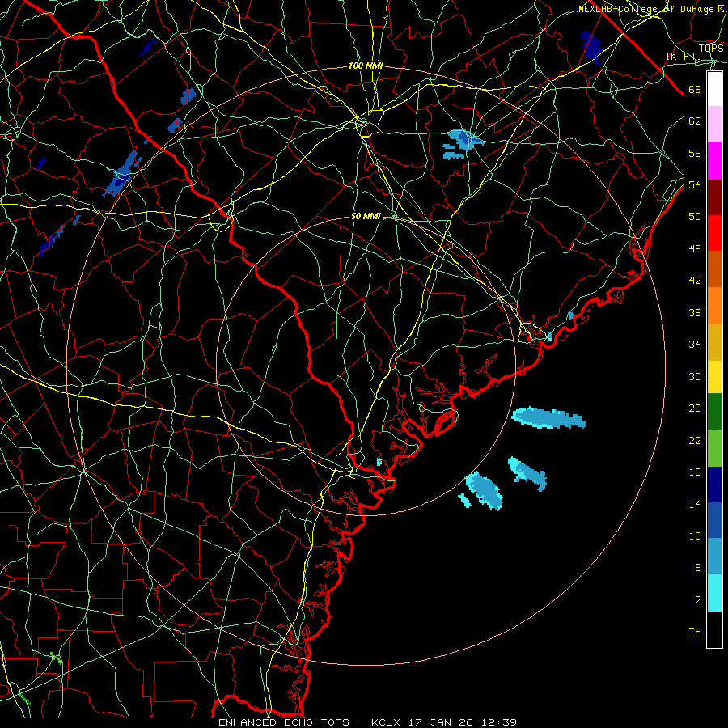Click the '18' legend value
Viewport: 728px width, 728px height.
(695, 472)
